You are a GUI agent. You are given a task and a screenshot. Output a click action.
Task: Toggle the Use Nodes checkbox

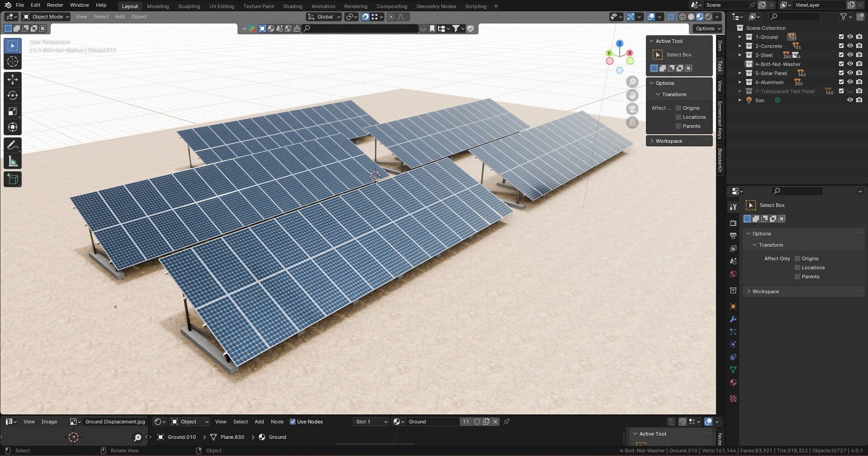292,422
